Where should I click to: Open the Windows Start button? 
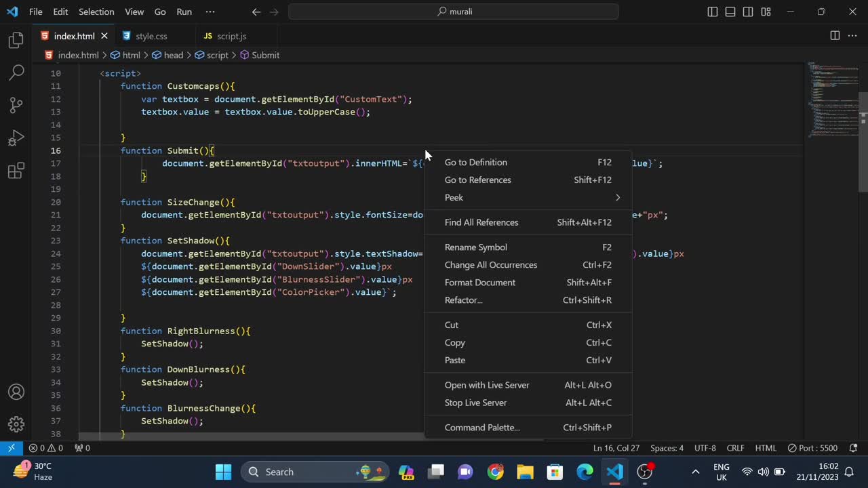click(x=223, y=472)
